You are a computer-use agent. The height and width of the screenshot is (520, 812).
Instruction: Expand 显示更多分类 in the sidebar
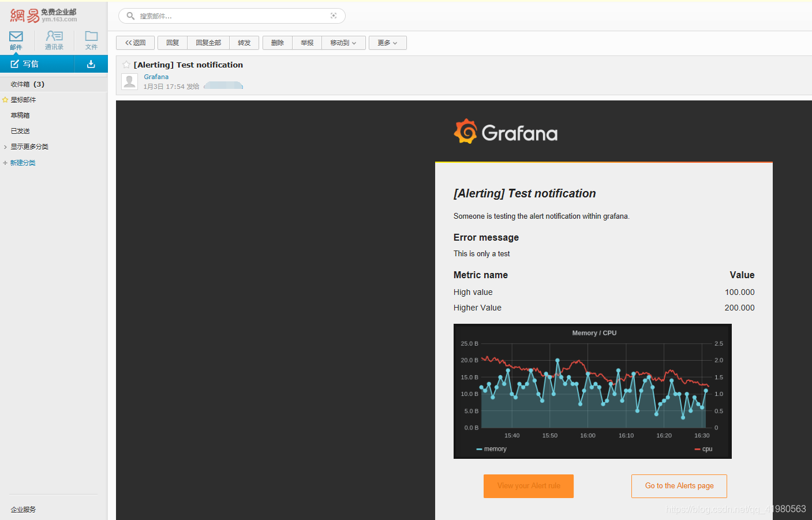point(29,147)
